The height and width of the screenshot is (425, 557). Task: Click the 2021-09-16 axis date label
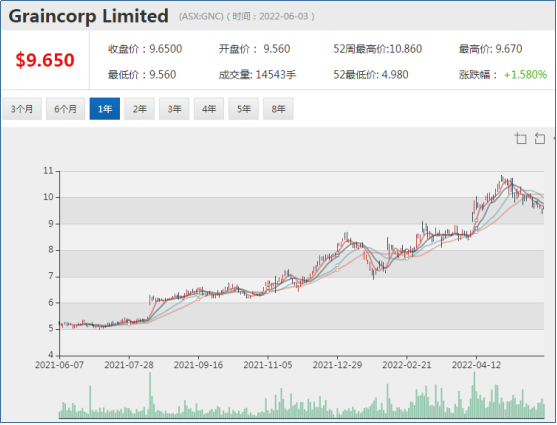(x=198, y=365)
